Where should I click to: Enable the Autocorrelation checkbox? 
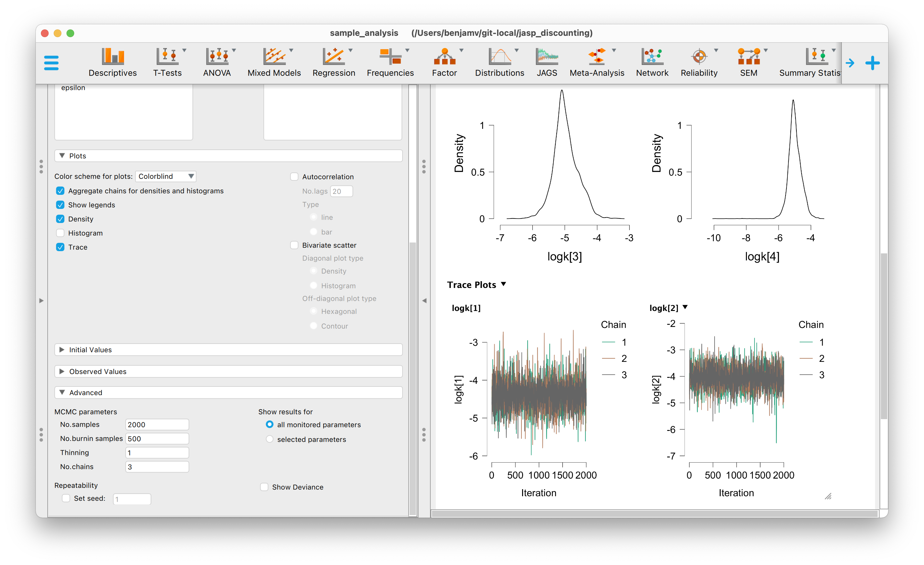[x=294, y=177]
